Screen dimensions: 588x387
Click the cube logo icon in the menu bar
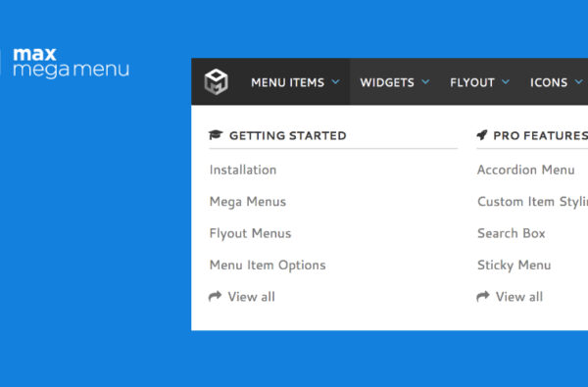[x=216, y=81]
